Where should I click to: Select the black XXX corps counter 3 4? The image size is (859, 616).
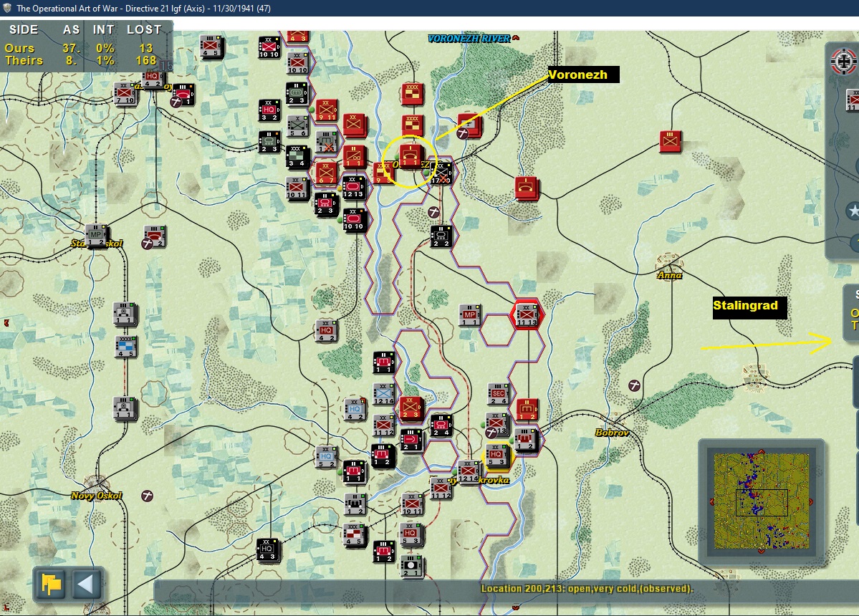click(297, 157)
